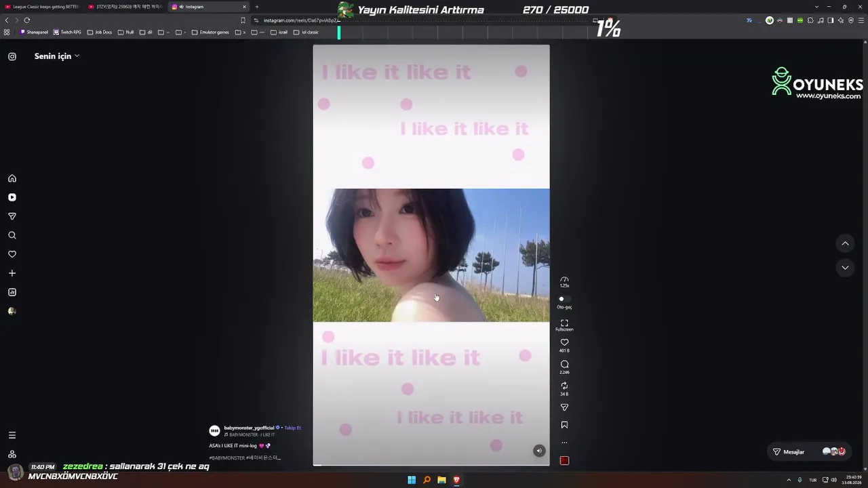Expand the Senin için feed dropdown
The image size is (868, 488).
tap(57, 56)
